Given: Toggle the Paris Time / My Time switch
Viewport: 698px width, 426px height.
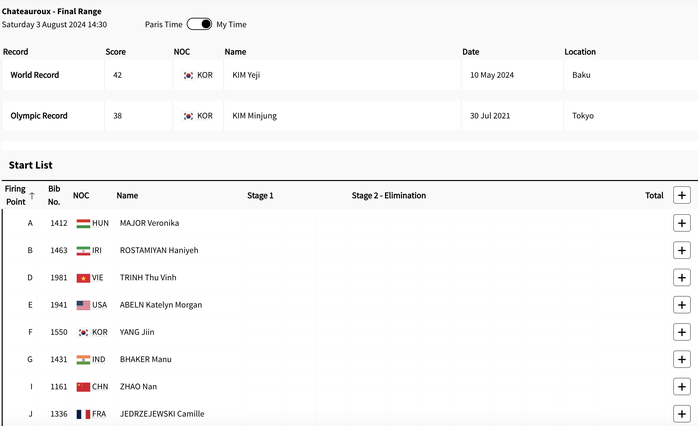Looking at the screenshot, I should [199, 24].
